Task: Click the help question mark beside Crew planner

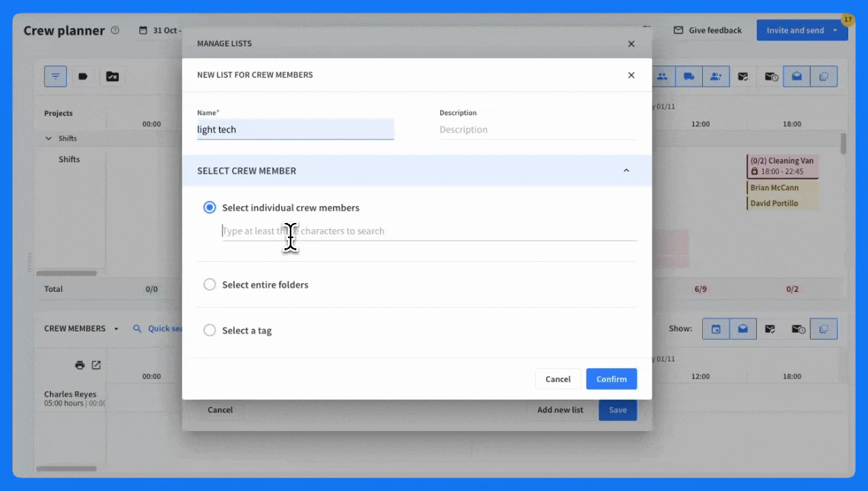Action: (x=115, y=30)
